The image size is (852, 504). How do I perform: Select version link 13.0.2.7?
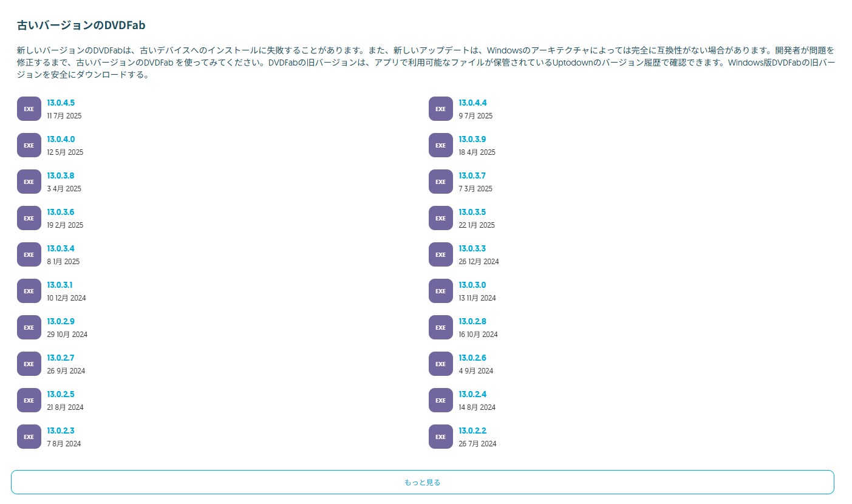pos(61,358)
